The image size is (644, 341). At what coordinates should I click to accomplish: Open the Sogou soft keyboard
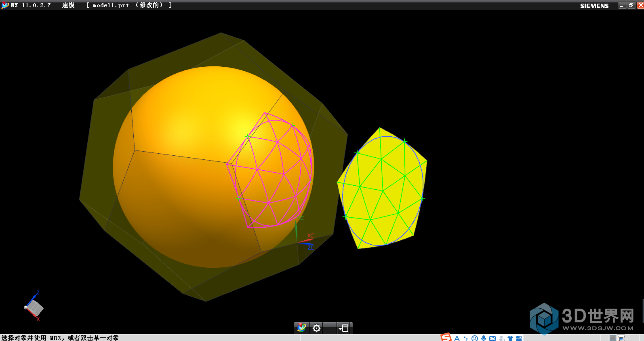492,338
